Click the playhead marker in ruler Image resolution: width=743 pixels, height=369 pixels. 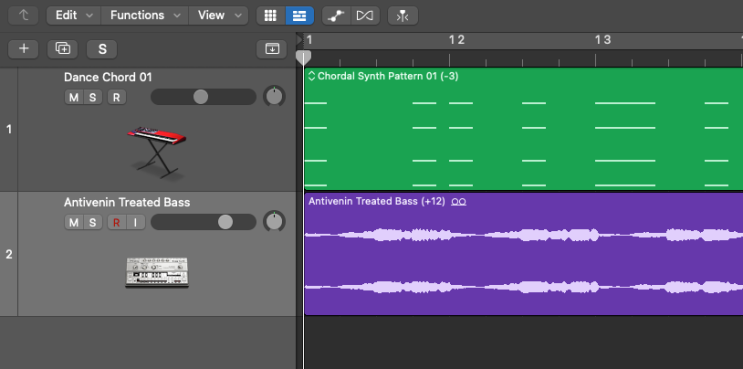tap(303, 58)
